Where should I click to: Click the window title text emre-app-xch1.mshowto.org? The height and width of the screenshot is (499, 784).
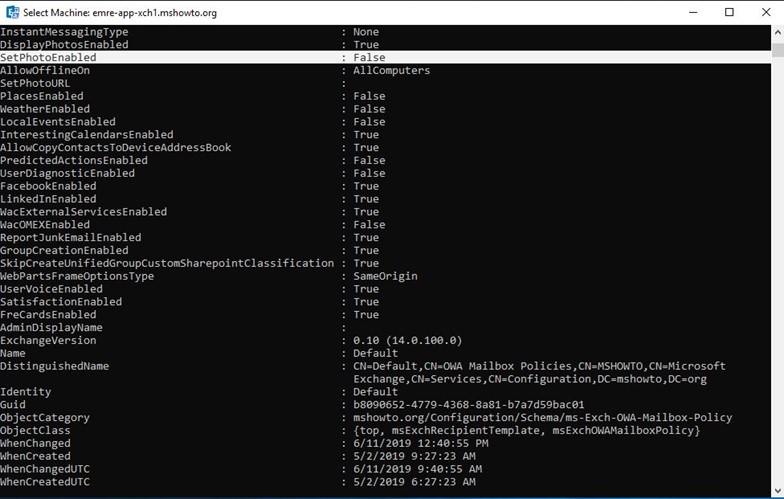pos(154,12)
